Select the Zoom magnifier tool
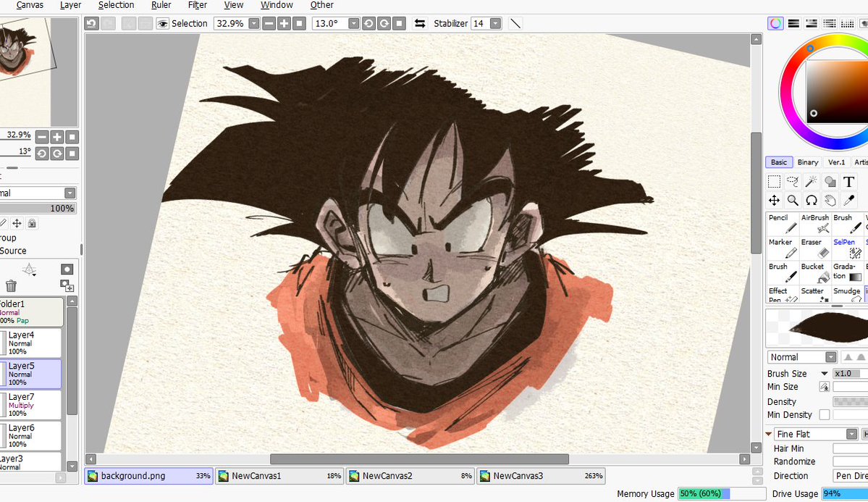This screenshot has width=868, height=502. pyautogui.click(x=793, y=200)
